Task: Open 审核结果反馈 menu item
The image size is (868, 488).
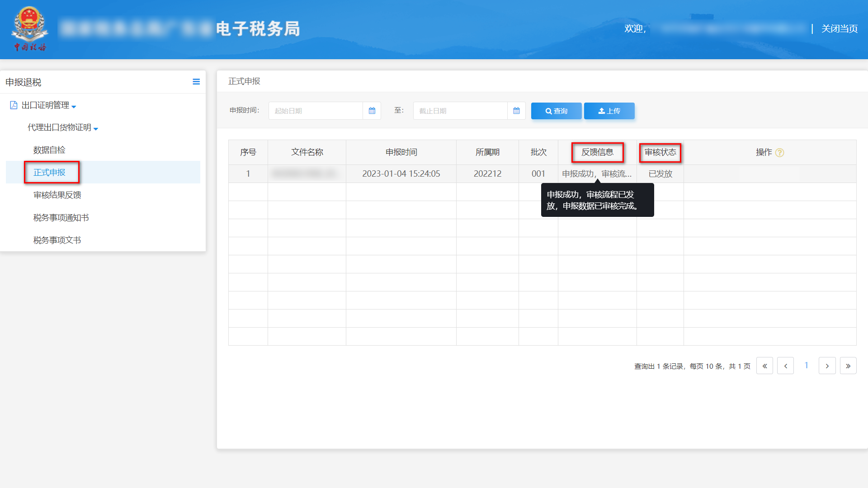Action: click(57, 195)
